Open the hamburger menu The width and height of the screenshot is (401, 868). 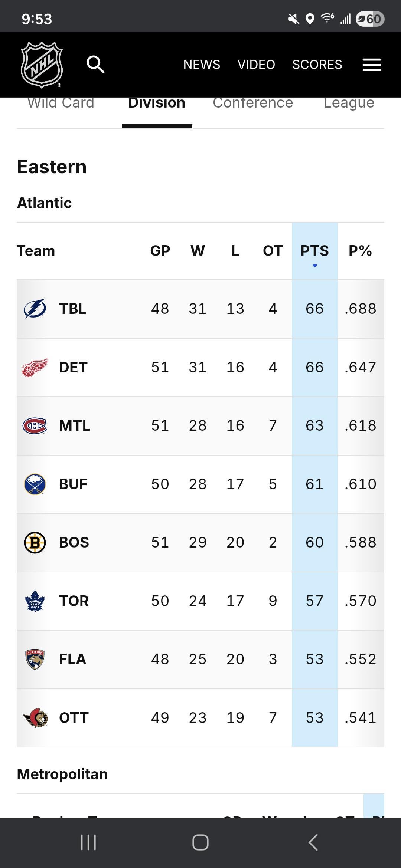click(372, 65)
